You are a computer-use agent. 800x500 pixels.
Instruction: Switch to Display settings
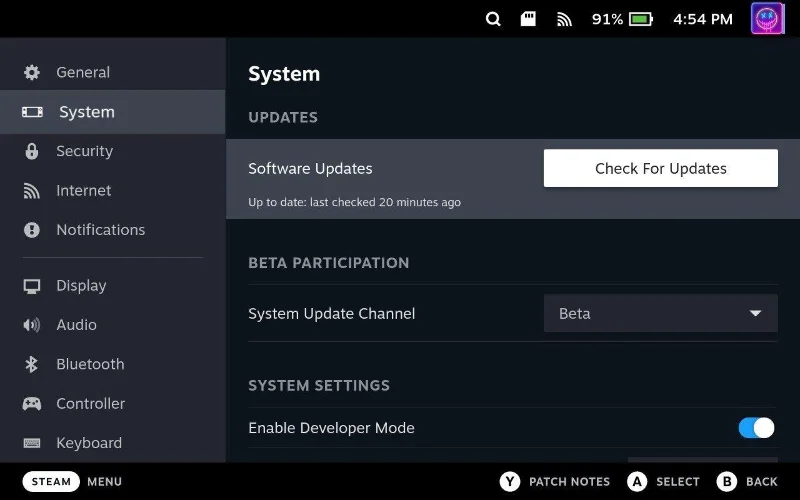pyautogui.click(x=81, y=285)
